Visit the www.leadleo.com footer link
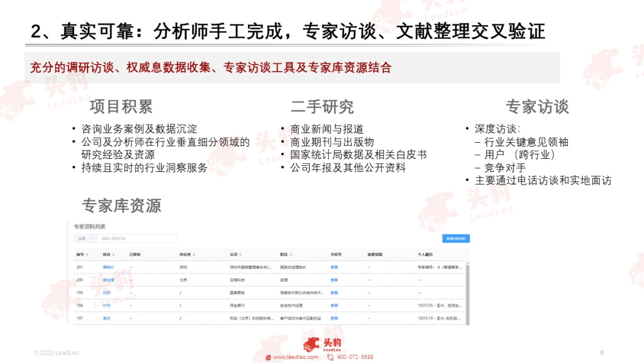Screen dimensions: 644x363 pyautogui.click(x=295, y=357)
